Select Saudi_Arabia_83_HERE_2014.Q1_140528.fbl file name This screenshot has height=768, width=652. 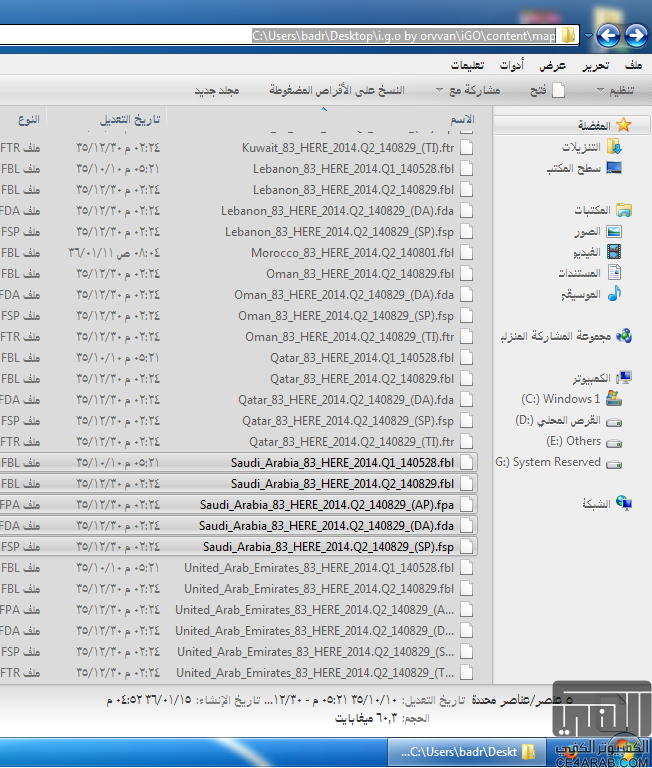point(342,463)
